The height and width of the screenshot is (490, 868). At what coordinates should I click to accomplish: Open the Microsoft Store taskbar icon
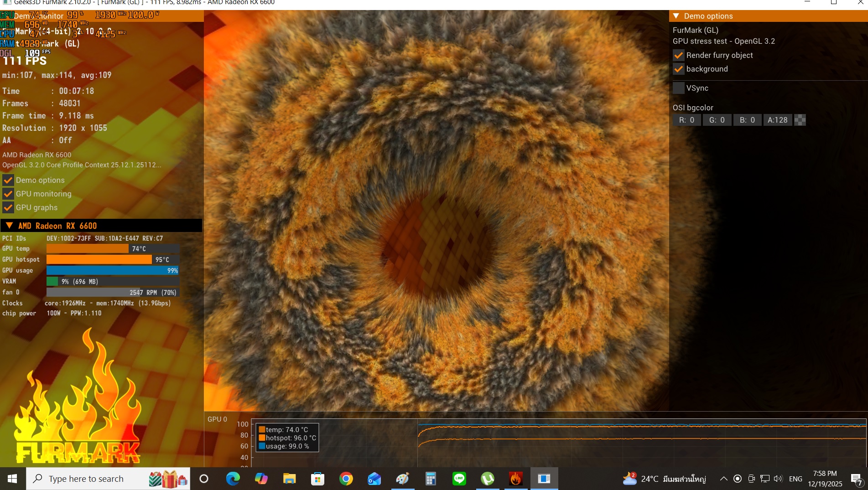pos(317,479)
